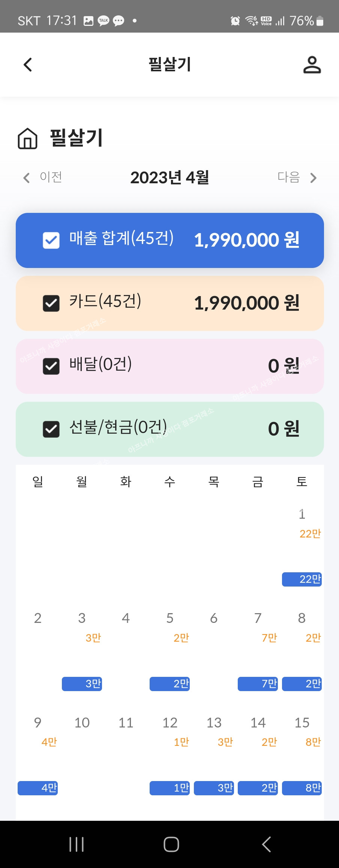Tap the 이전 label
The image size is (339, 868).
pyautogui.click(x=51, y=177)
